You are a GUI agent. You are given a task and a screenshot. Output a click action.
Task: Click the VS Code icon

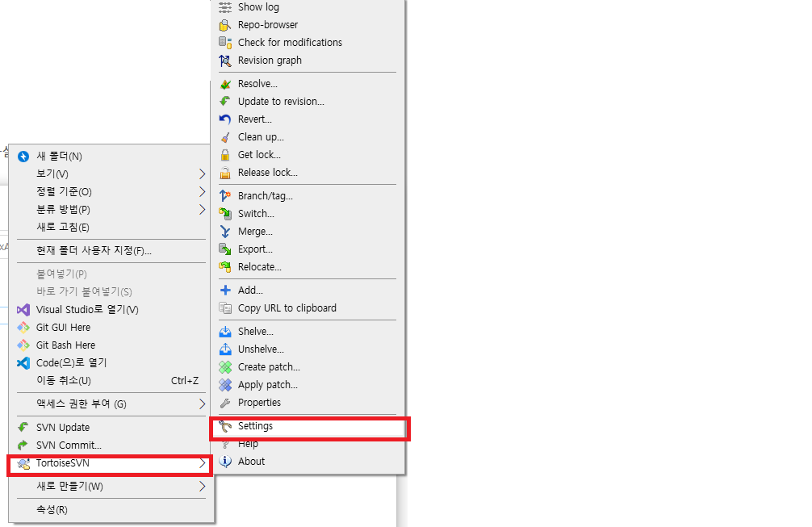23,363
